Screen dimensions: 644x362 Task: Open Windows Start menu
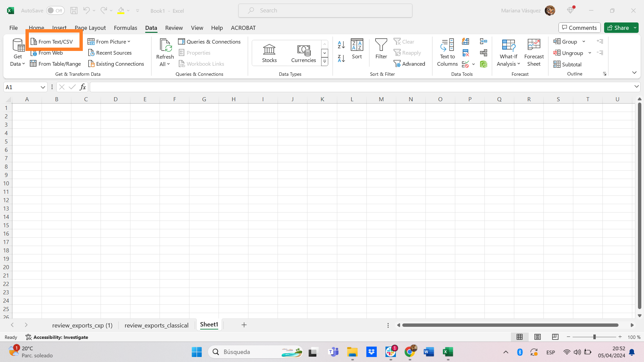point(197,352)
